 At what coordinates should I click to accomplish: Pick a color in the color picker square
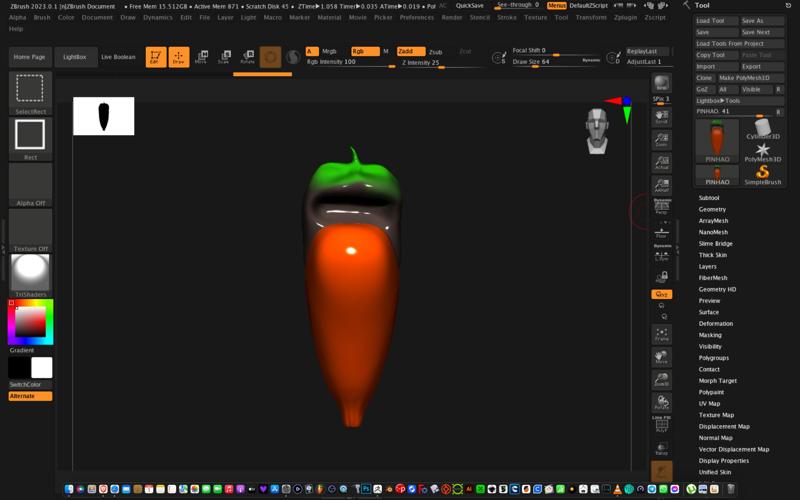pyautogui.click(x=30, y=321)
